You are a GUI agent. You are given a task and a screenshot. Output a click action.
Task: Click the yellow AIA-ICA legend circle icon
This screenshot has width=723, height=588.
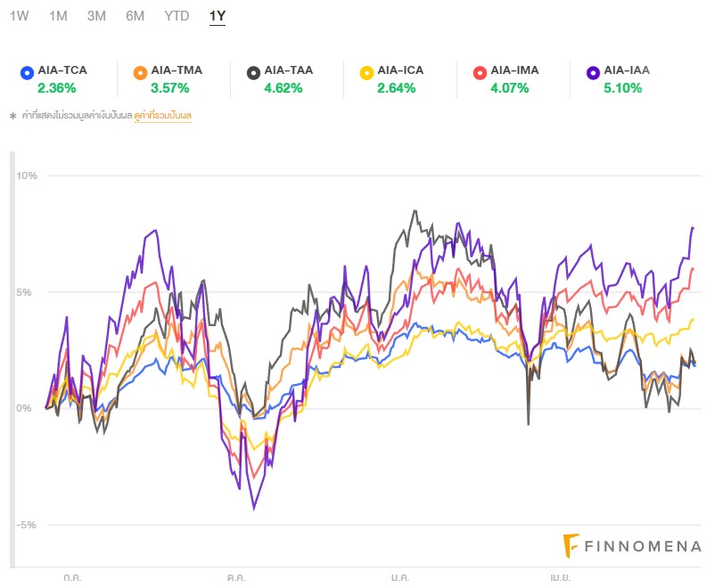pos(366,72)
